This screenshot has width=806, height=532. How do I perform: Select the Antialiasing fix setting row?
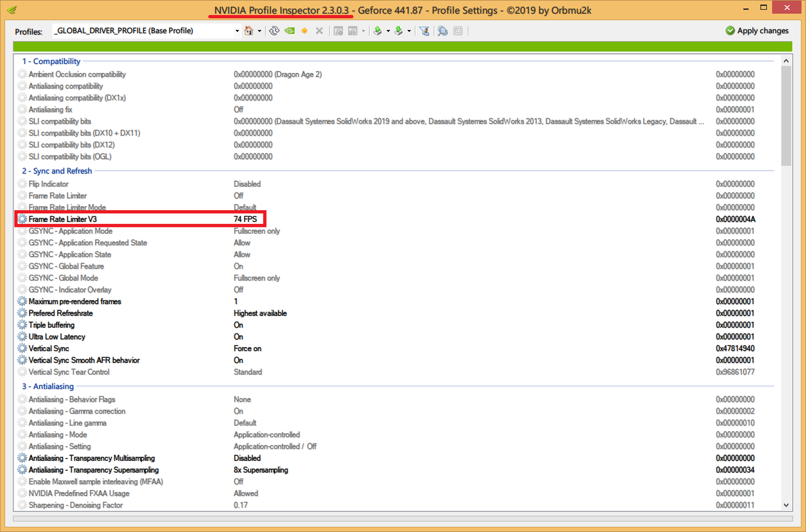click(397, 110)
